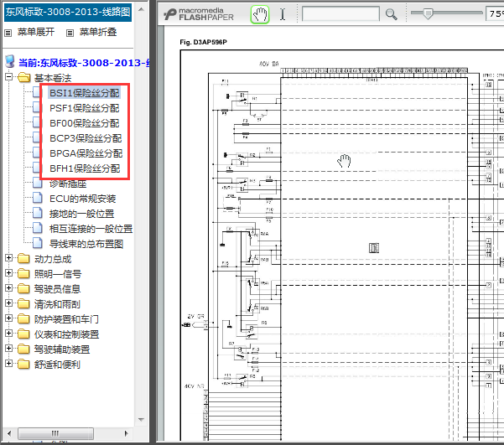Open 诊断插座 document
This screenshot has width=504, height=445.
(68, 184)
